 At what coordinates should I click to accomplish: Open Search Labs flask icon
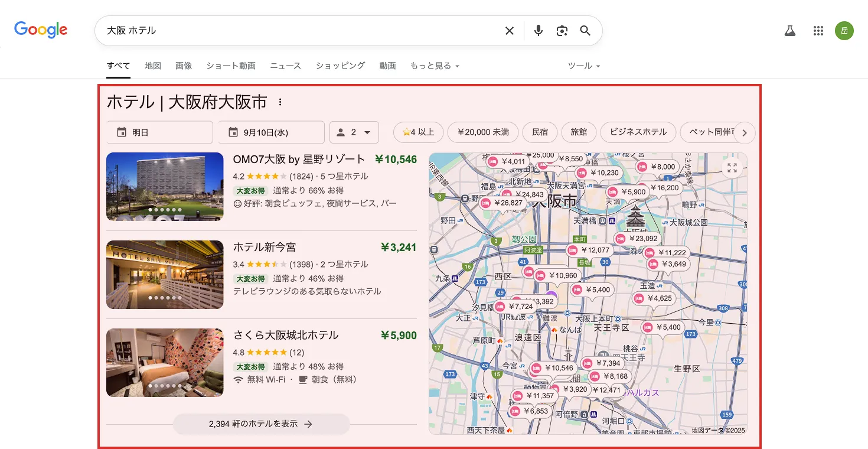790,31
